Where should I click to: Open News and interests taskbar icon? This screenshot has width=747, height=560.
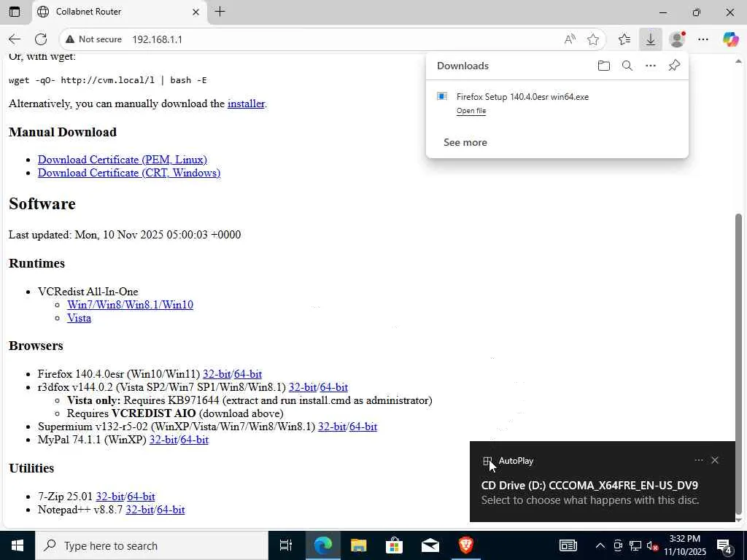(568, 545)
